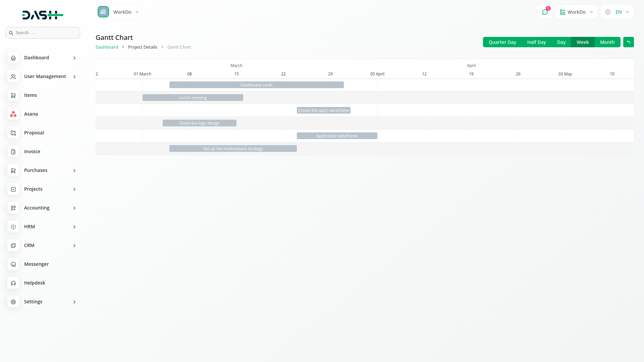Click the Dashboard cards task bar

coord(256,85)
